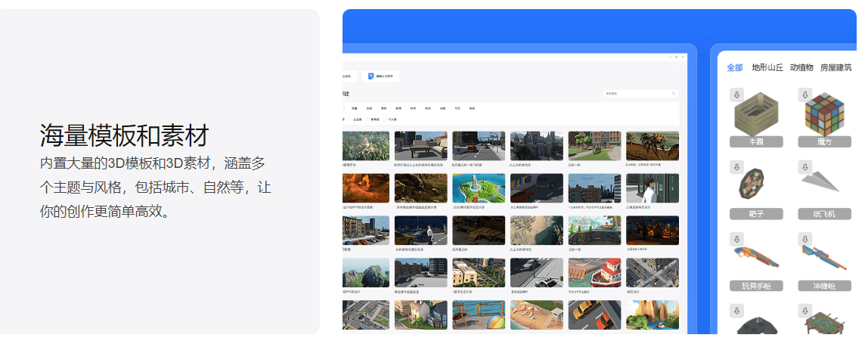Open the gothic castle template thumbnail

[x=536, y=146]
